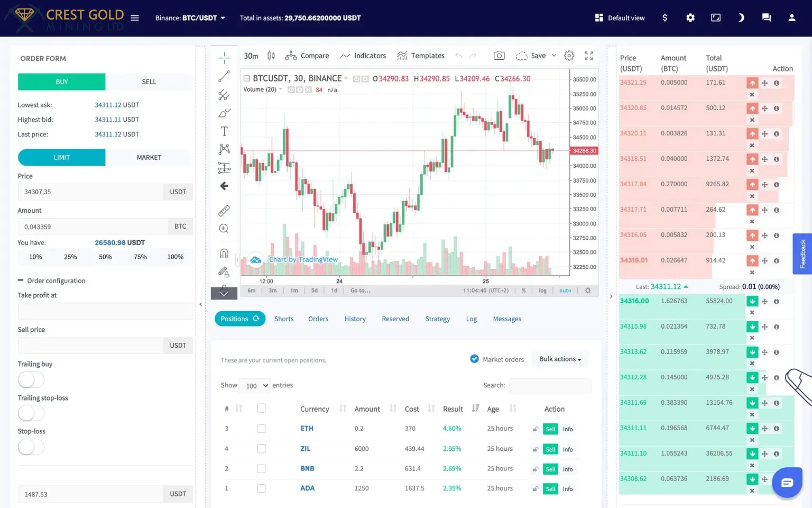Select the brush drawing tool

pos(224,113)
